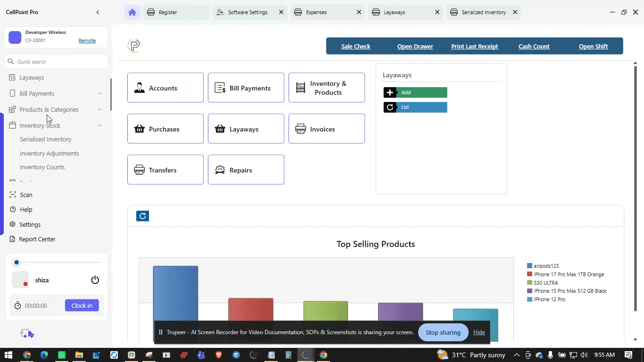Click the Settings gear icon in the sidebar

[x=13, y=224]
